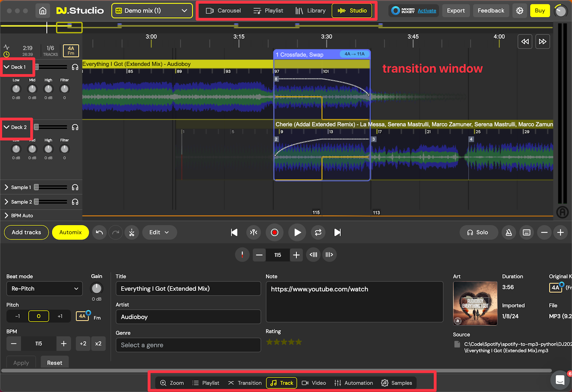Screen dimensions: 572x392
Task: Click the split-at-playhead icon
Action: pos(253,232)
